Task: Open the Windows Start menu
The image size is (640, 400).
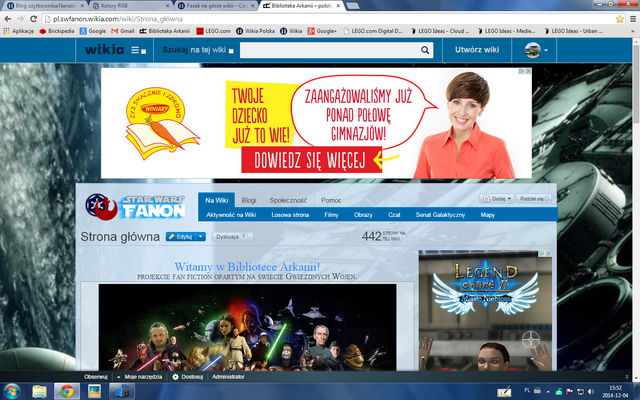Action: tap(11, 391)
